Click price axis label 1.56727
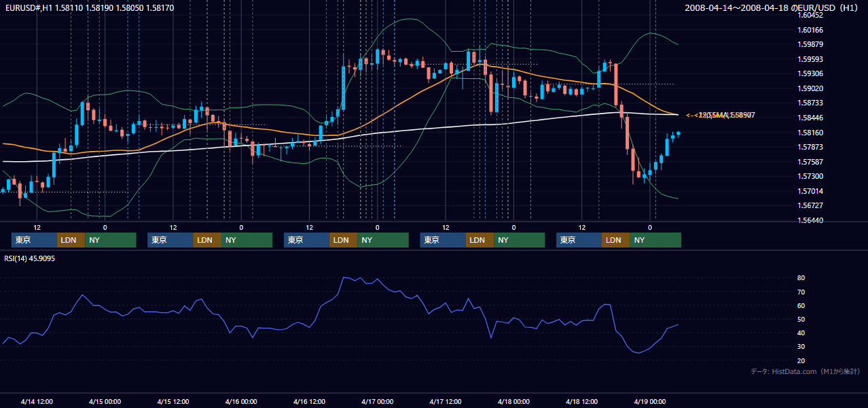Screen dimensions: 868x408 [x=810, y=205]
